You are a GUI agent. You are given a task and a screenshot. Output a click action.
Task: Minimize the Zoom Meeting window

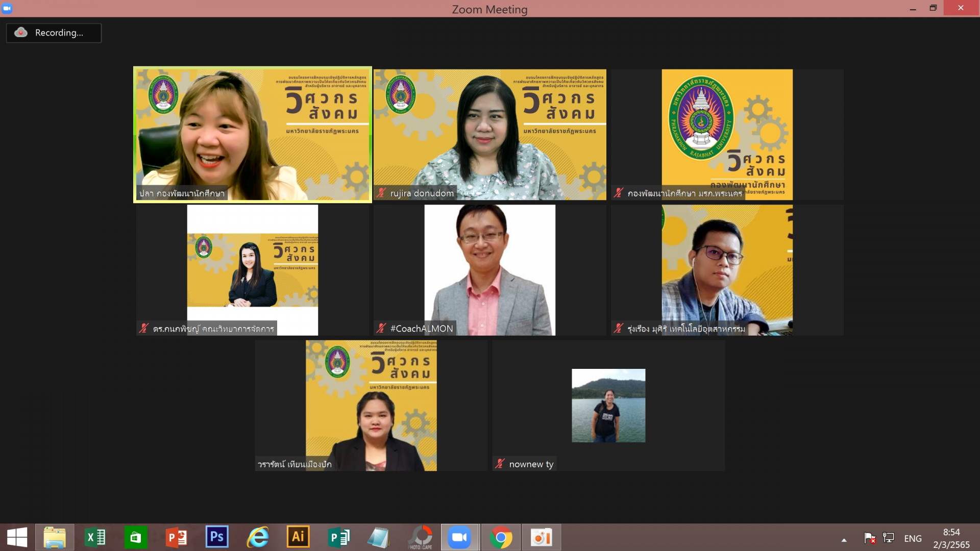[913, 8]
